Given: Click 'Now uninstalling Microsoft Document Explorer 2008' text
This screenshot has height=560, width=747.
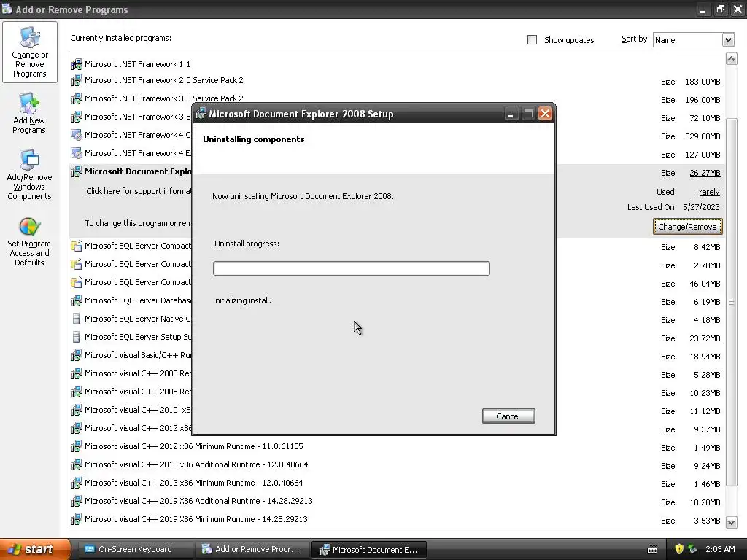Looking at the screenshot, I should coord(303,196).
